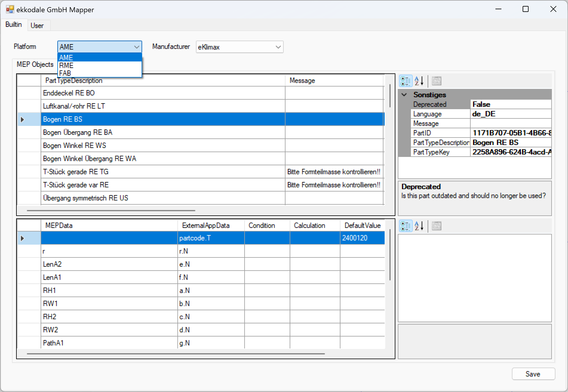568x392 pixels.
Task: Open the Platform combo box
Action: pyautogui.click(x=99, y=47)
